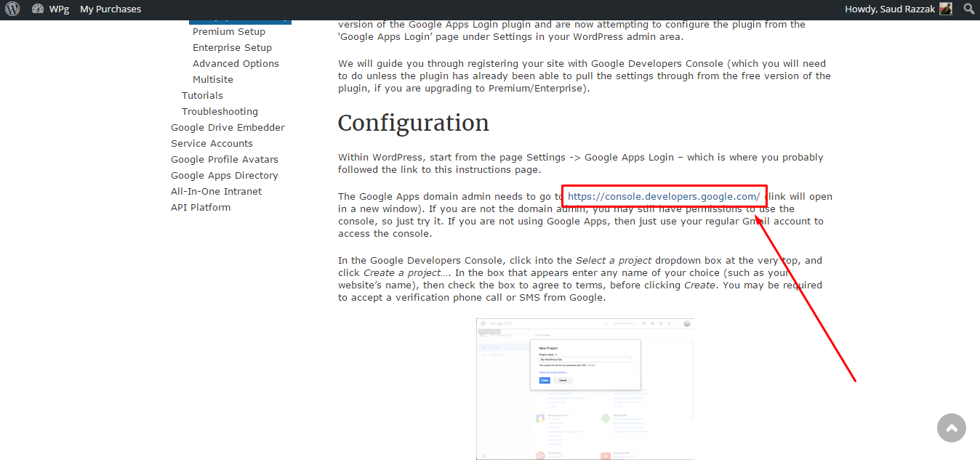Open Service Accounts documentation

coord(212,143)
